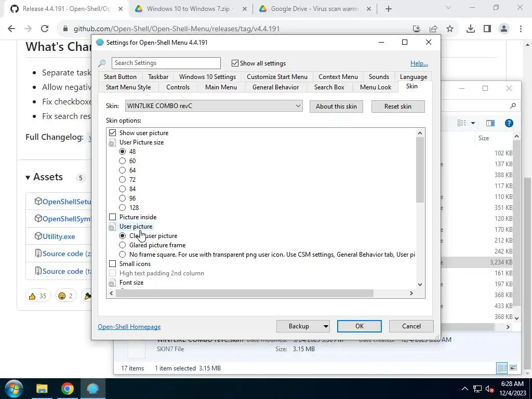The width and height of the screenshot is (532, 399).
Task: Select user picture size 64
Action: point(122,170)
